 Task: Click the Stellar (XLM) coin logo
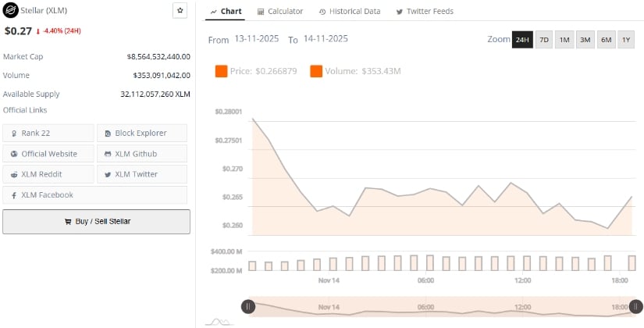pos(11,11)
